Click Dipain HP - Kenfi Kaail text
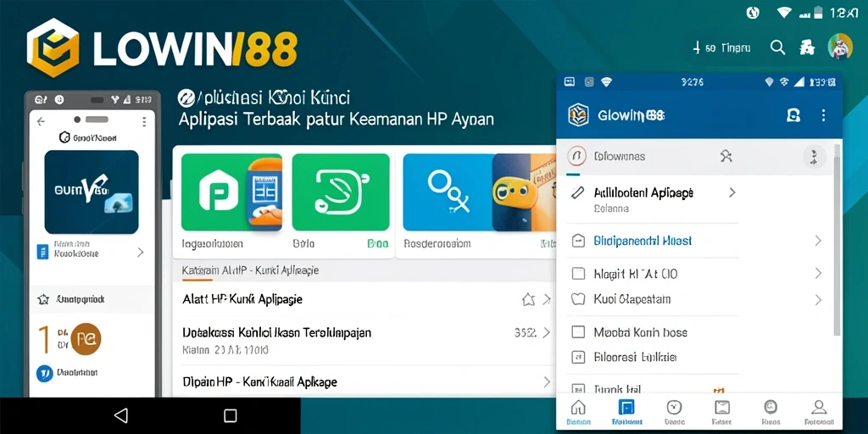Screen dimensions: 868x434 pos(259,382)
